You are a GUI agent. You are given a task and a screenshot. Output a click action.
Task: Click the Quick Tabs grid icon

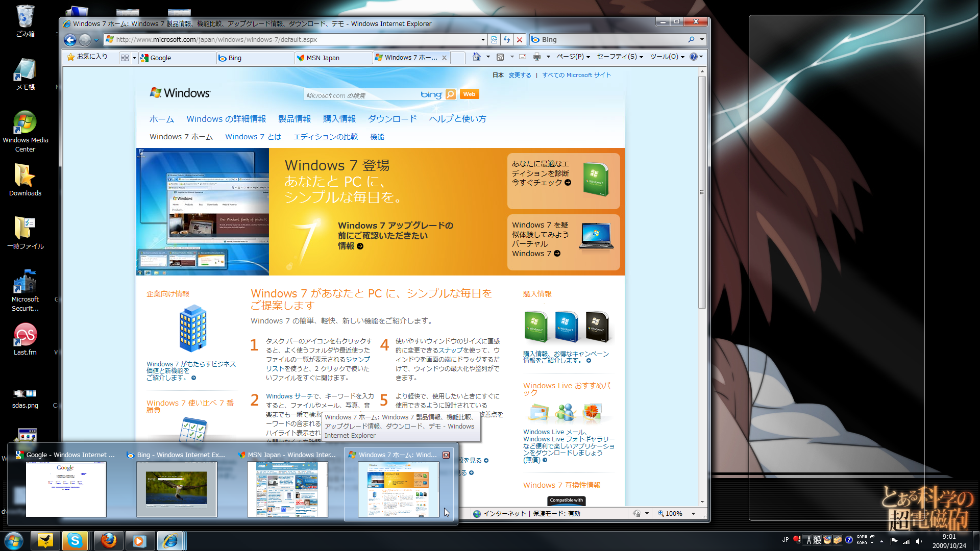[125, 58]
